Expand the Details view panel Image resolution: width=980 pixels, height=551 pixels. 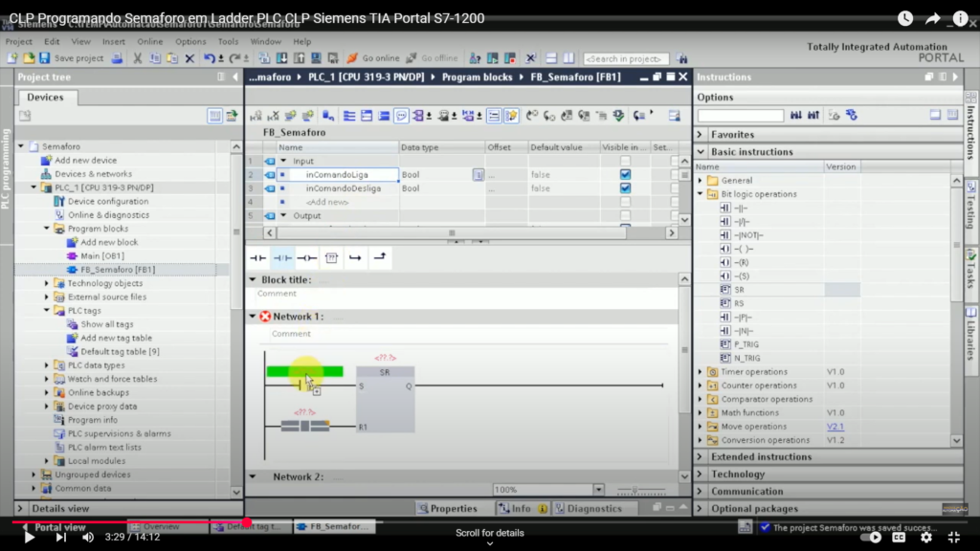pyautogui.click(x=21, y=509)
